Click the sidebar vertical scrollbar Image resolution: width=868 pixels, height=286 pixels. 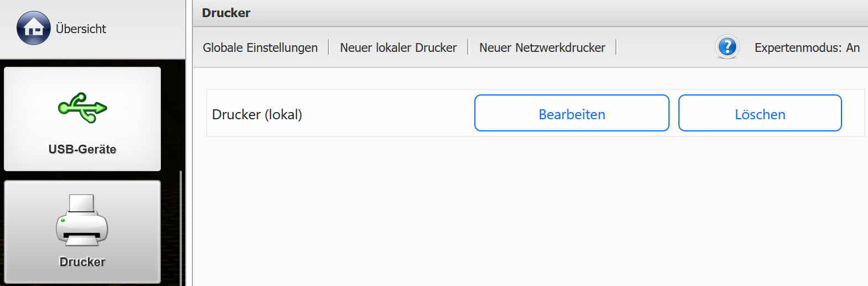(181, 226)
